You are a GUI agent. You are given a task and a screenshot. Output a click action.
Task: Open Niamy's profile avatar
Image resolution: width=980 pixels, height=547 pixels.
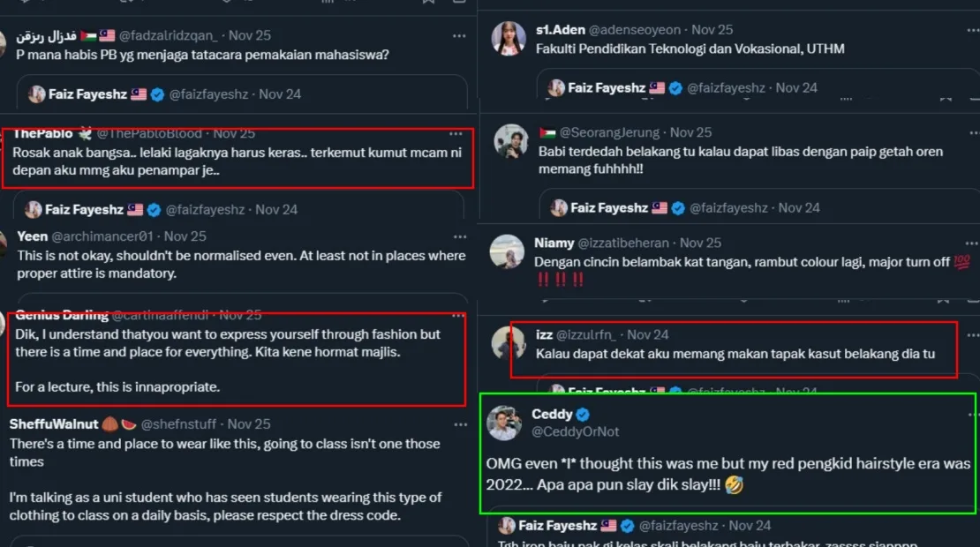[508, 251]
